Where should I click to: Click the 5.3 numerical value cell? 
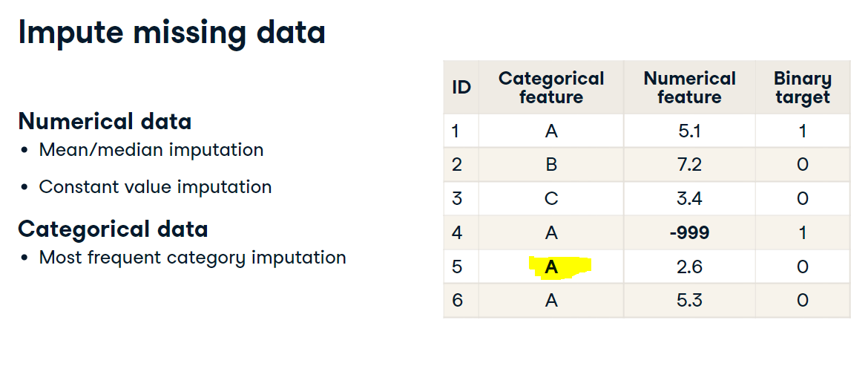click(689, 301)
